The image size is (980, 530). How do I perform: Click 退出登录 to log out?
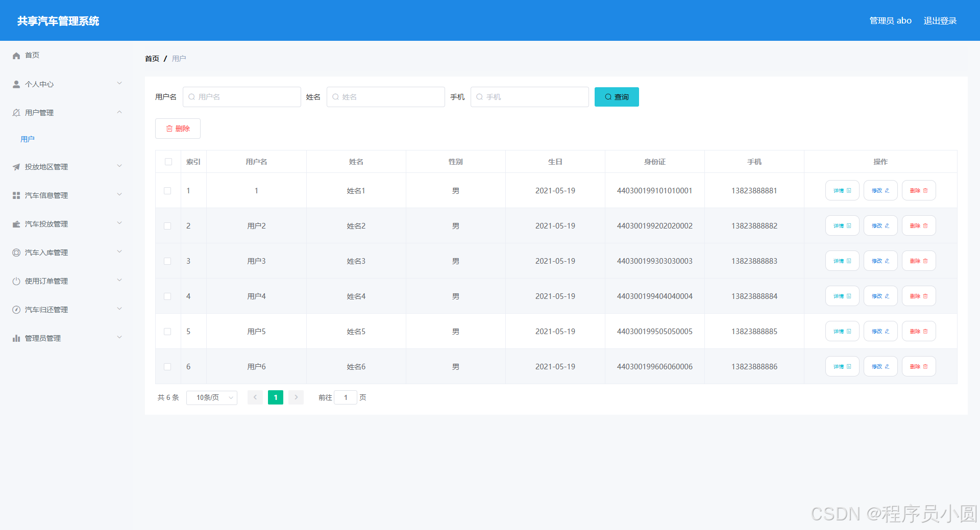(x=940, y=20)
